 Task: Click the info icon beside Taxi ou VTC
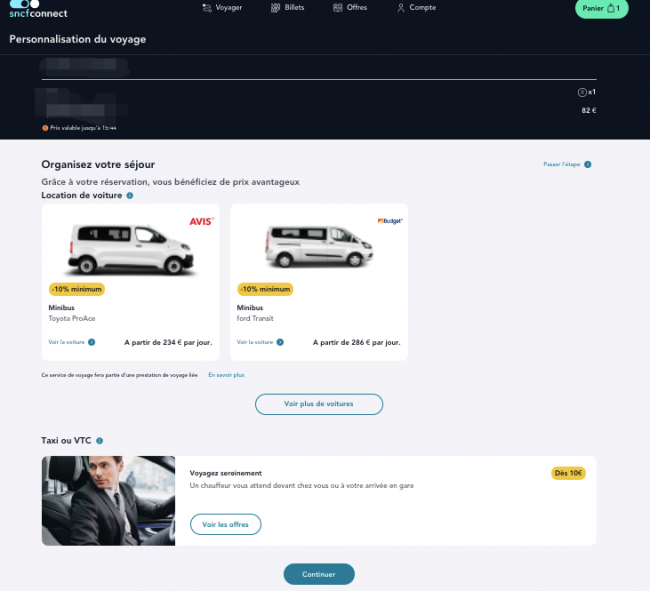coord(99,441)
